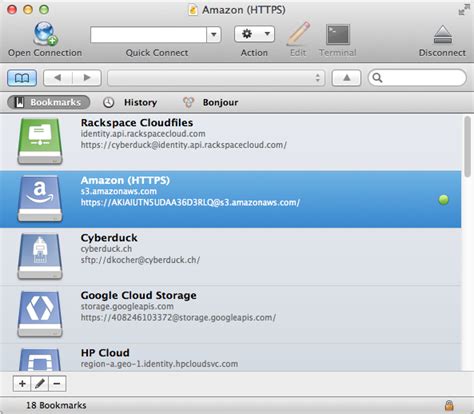Edit the bookmark with the pencil button

tap(40, 384)
